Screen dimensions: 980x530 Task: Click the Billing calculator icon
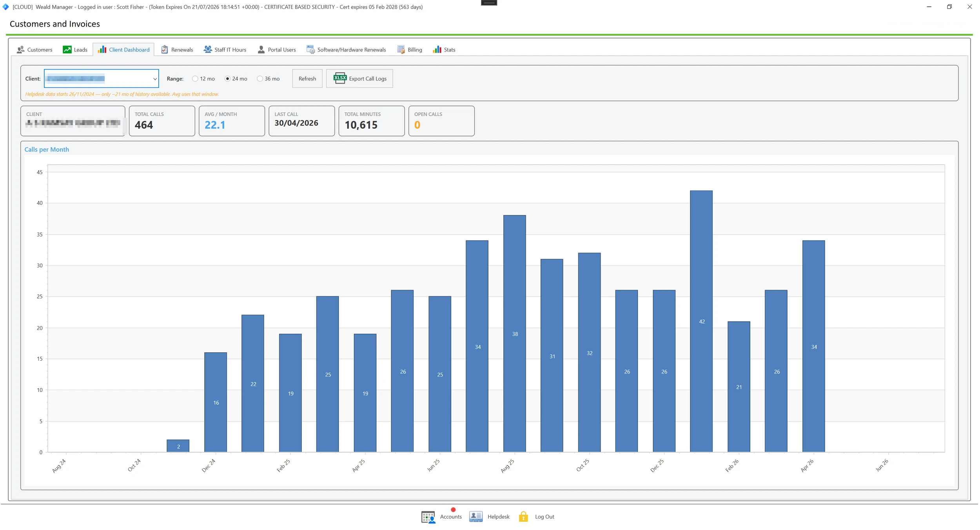401,50
